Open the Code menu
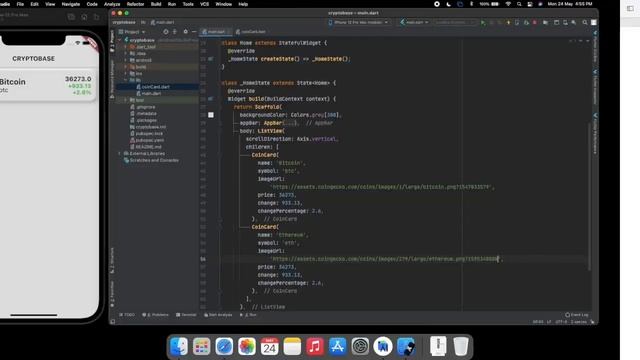 [x=92, y=4]
